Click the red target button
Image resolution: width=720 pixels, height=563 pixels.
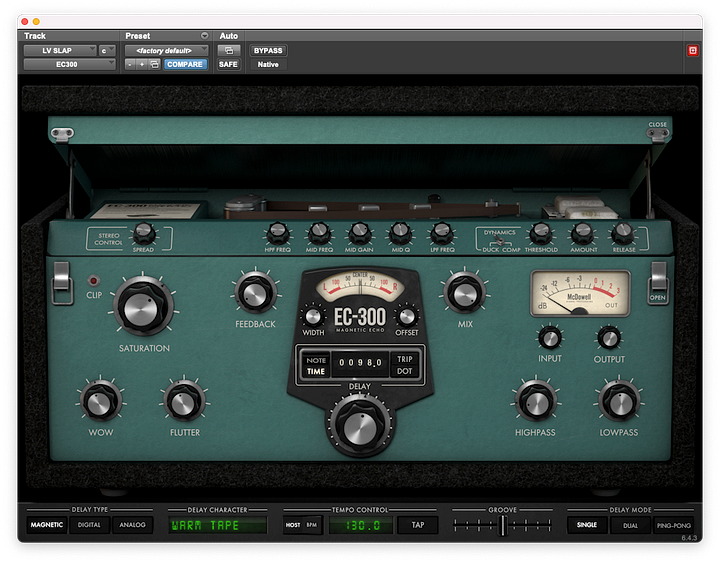pyautogui.click(x=692, y=51)
